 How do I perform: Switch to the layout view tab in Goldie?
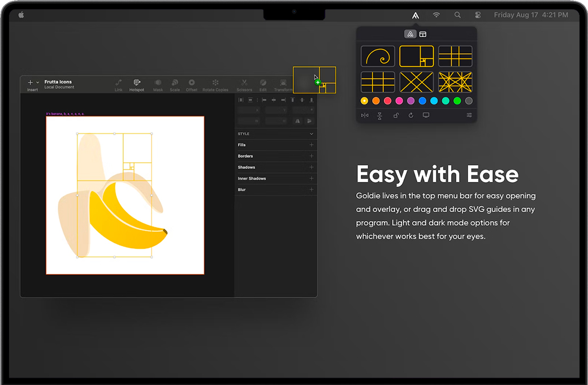(423, 34)
